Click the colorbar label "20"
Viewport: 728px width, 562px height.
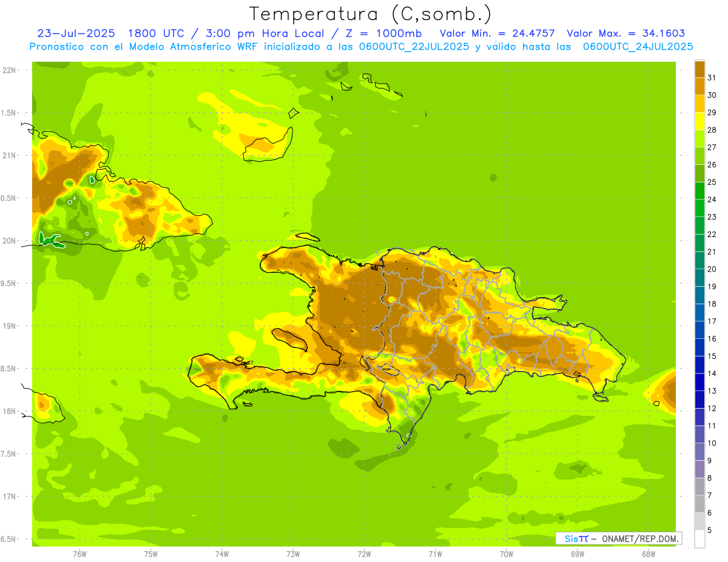point(712,269)
